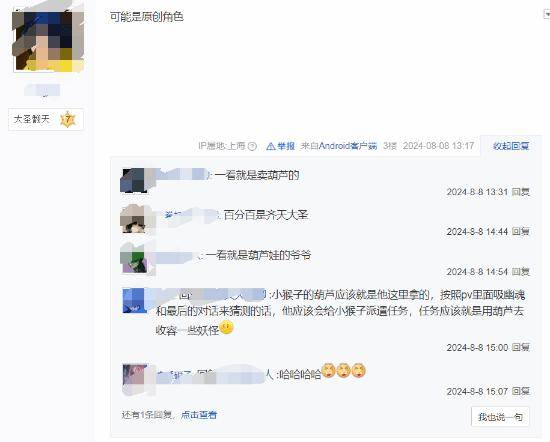Click the 大圣毅天 level 7 badge
Image resolution: width=550 pixels, height=442 pixels.
click(46, 119)
